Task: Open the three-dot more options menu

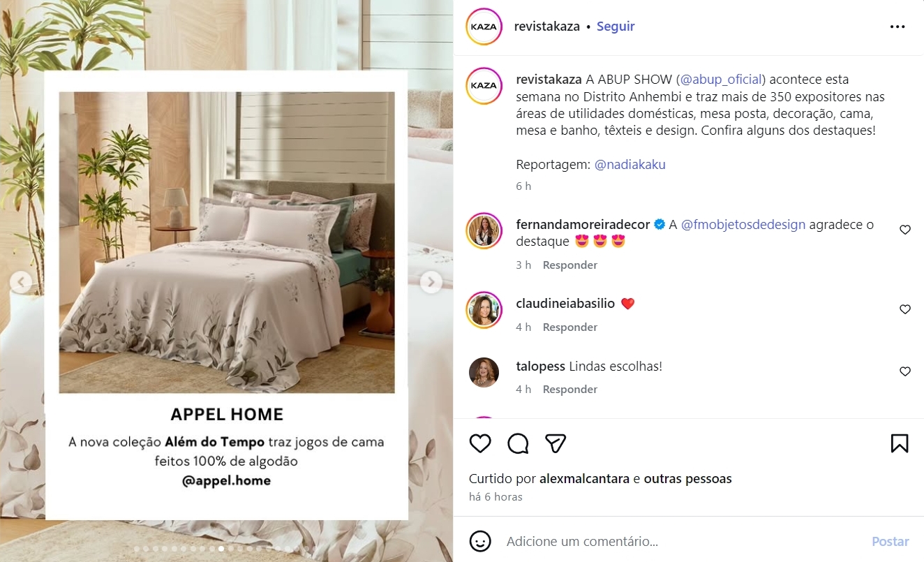Action: [897, 27]
